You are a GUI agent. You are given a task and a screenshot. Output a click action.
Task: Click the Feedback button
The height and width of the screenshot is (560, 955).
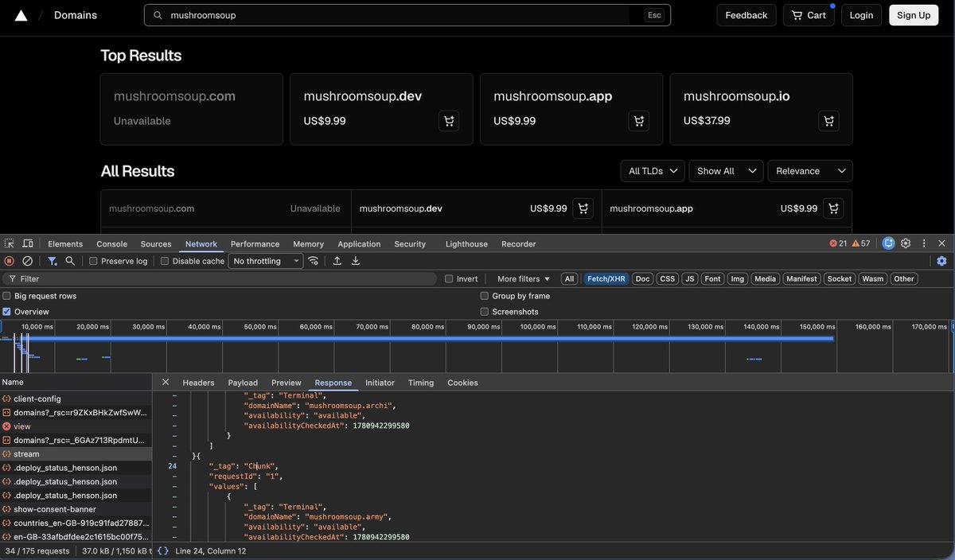coord(746,15)
